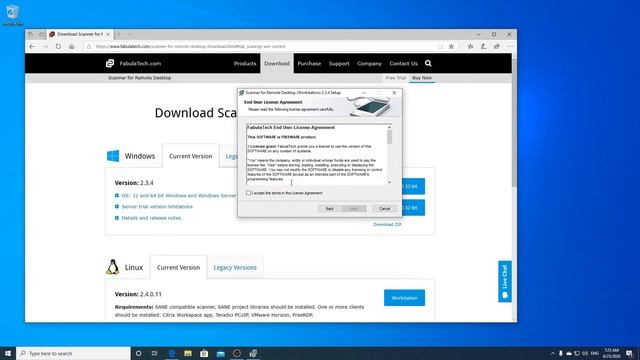Screen dimensions: 640x360
Task: Select Linux Current Version tab
Action: [x=178, y=267]
